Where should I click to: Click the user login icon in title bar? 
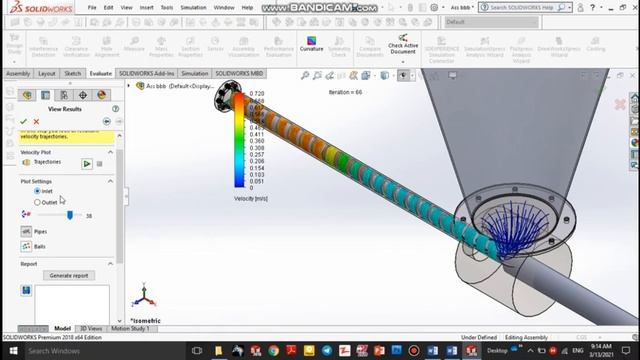[580, 7]
